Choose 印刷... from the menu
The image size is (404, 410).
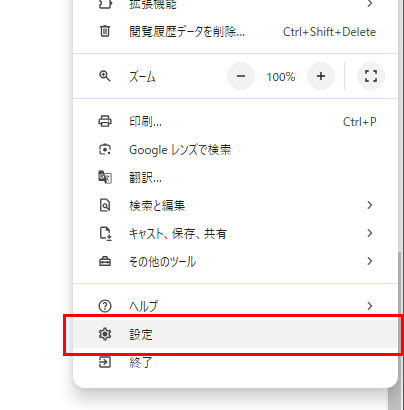(235, 121)
